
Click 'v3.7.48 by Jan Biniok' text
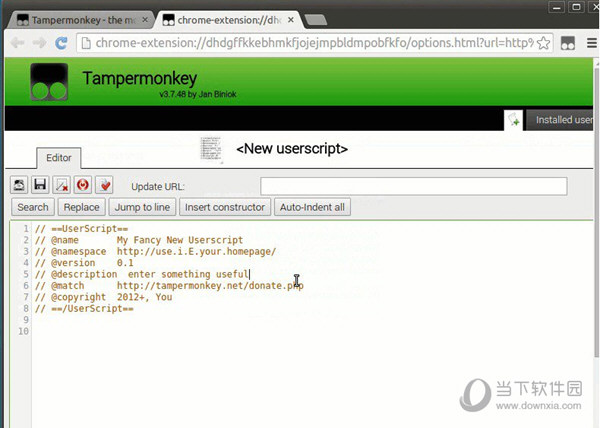point(198,94)
